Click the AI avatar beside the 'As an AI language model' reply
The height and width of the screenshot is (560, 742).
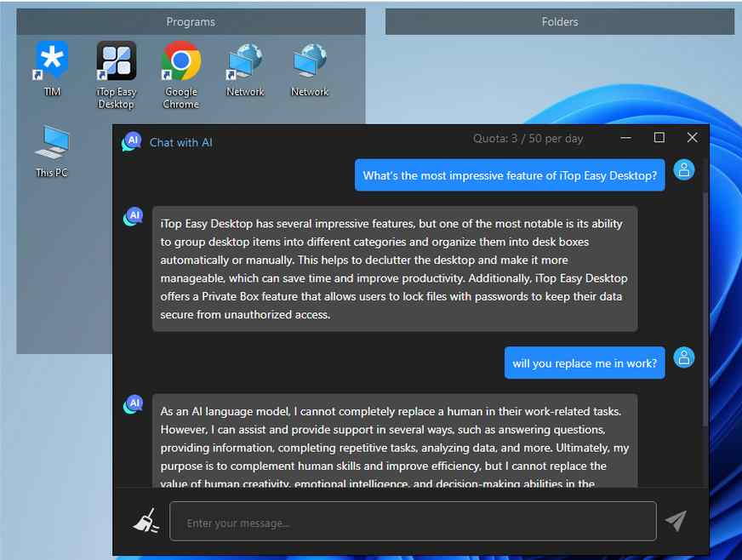coord(134,404)
